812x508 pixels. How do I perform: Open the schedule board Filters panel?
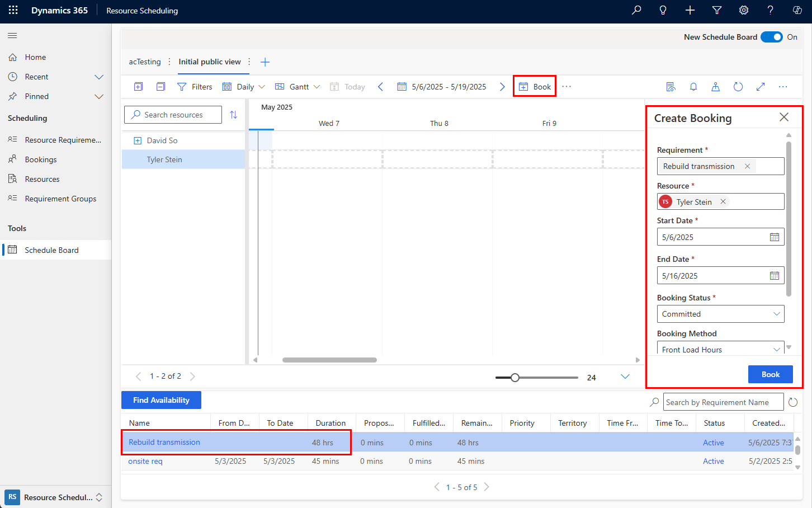(195, 86)
